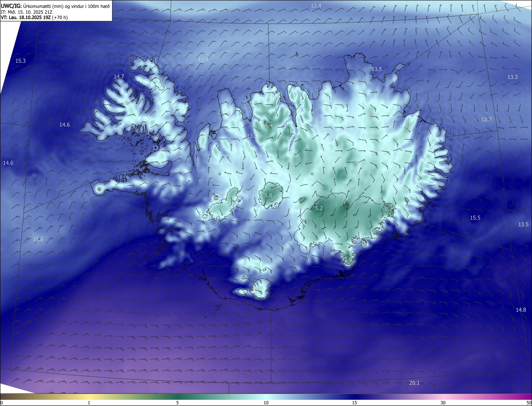The height and width of the screenshot is (406, 532).
Task: Click the 13.6 value label
Action: tap(158, 148)
